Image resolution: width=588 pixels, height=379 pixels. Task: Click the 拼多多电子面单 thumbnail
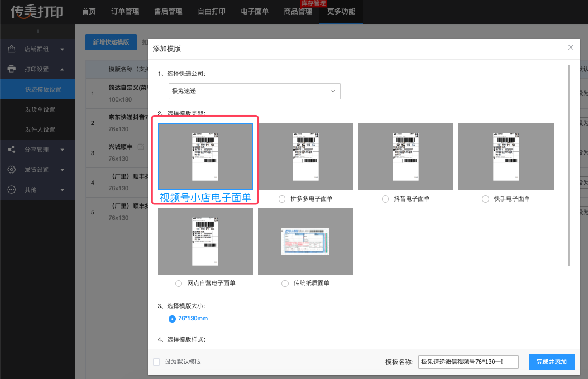pyautogui.click(x=305, y=156)
